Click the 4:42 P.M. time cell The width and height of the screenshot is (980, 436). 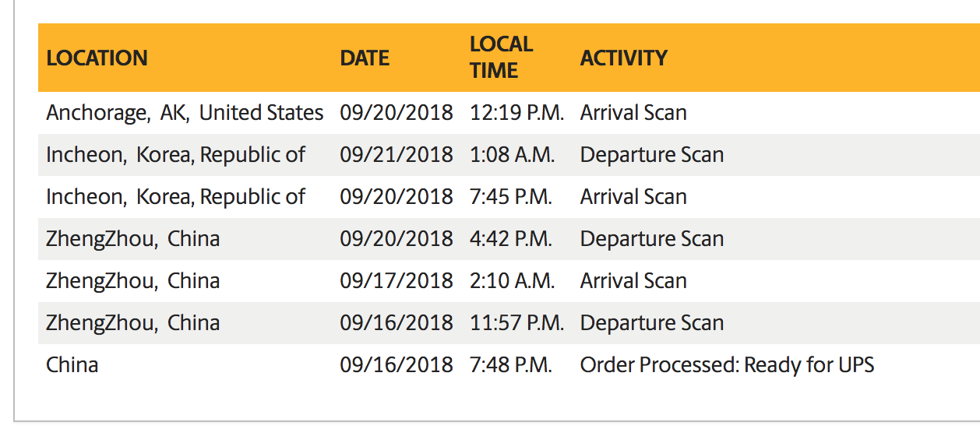click(x=511, y=239)
